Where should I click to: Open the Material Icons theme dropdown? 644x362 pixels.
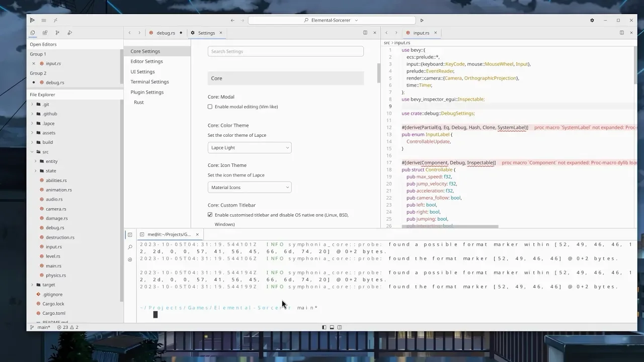point(250,188)
